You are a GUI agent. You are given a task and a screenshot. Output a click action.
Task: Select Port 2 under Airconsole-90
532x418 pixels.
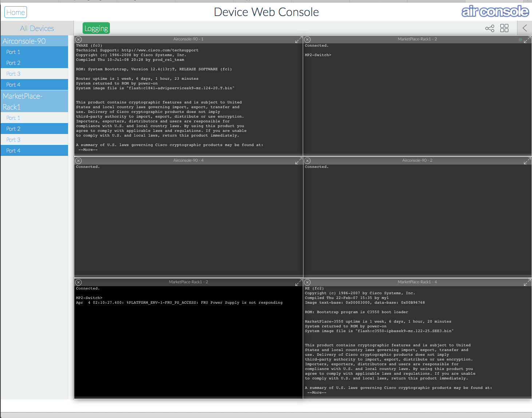(x=34, y=63)
